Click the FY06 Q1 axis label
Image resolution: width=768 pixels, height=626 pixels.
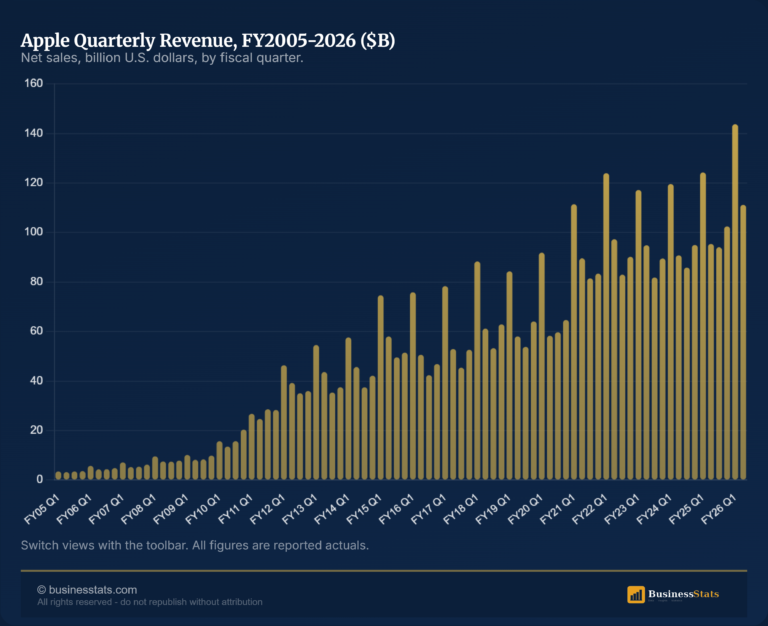[74, 509]
